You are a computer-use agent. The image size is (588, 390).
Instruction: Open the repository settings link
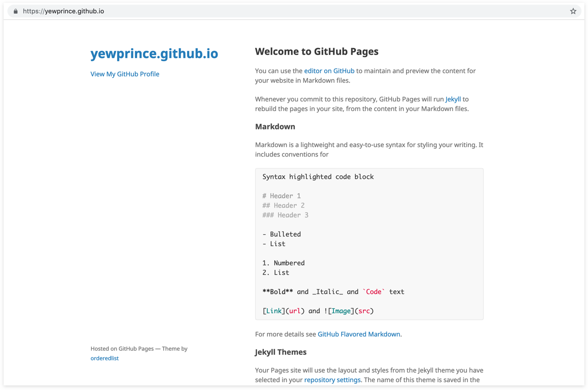coord(332,379)
